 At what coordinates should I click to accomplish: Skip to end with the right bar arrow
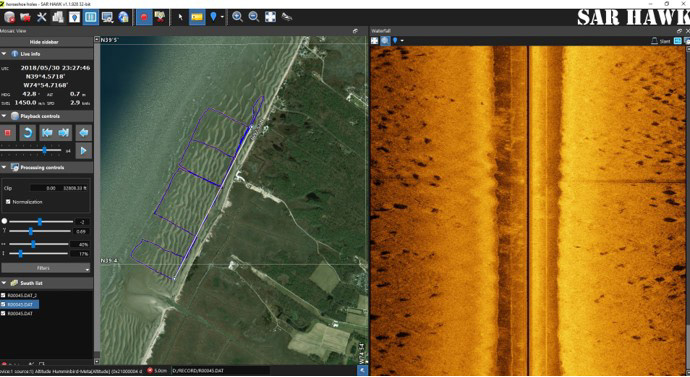click(x=64, y=133)
